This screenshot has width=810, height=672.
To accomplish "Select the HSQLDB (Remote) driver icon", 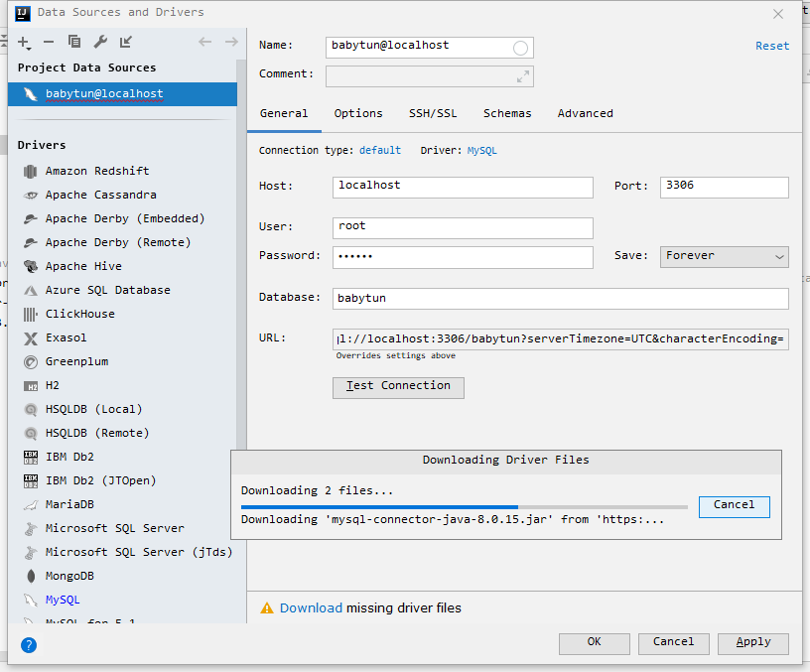I will 31,434.
